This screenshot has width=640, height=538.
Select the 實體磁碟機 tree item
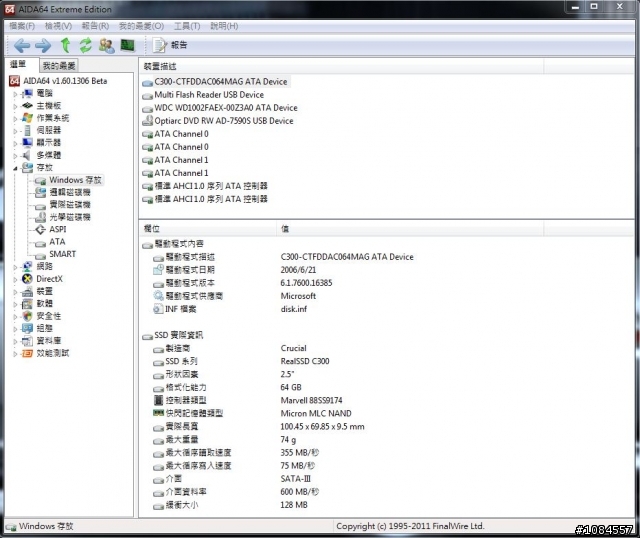click(x=70, y=205)
